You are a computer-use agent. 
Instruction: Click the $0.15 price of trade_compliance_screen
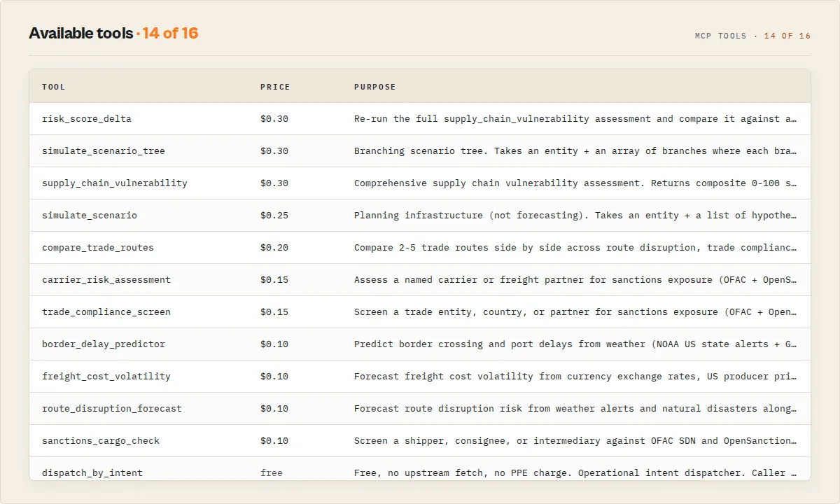[274, 312]
